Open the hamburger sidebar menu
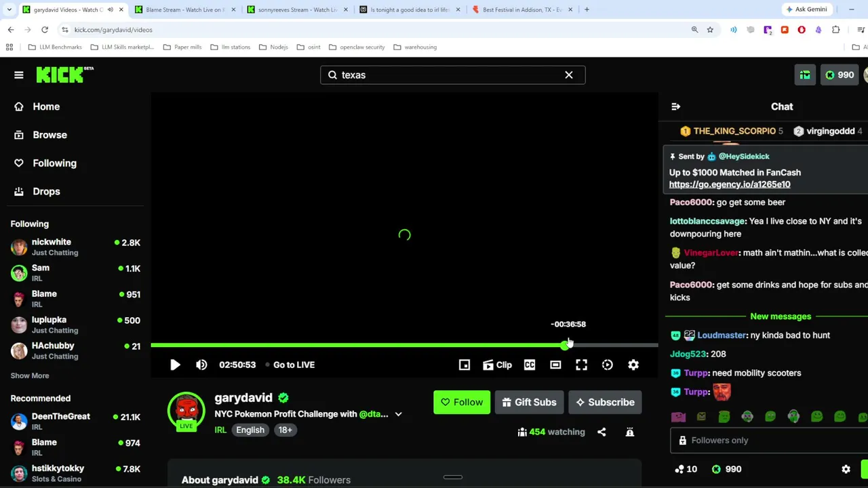Image resolution: width=868 pixels, height=488 pixels. (19, 75)
